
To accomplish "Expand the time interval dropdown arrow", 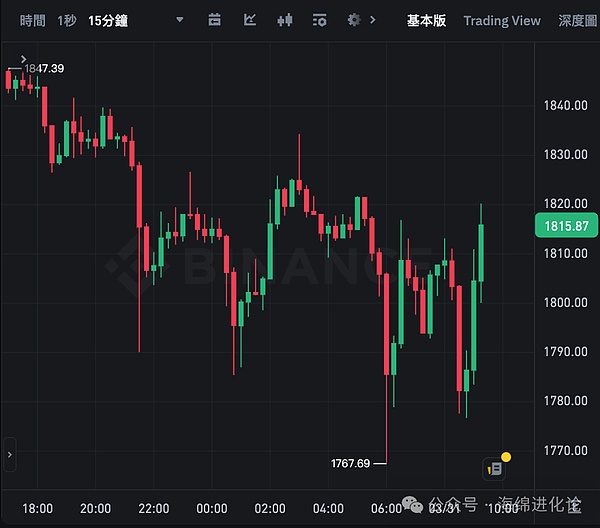I will [179, 20].
